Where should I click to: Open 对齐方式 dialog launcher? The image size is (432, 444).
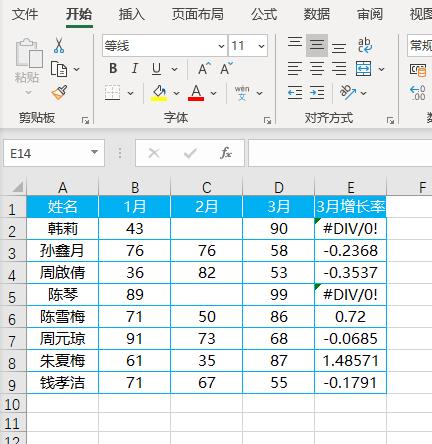coord(391,120)
